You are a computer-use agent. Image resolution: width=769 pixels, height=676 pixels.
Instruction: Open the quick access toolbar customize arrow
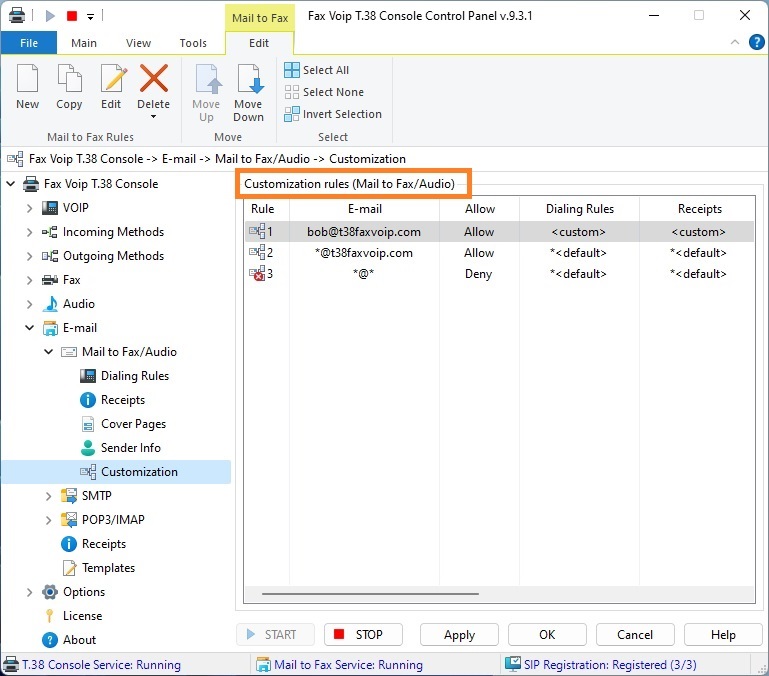pos(91,17)
